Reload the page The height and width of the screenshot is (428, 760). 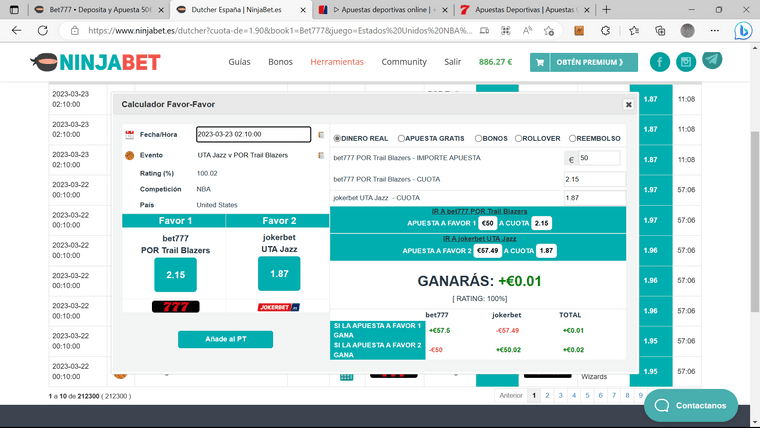(x=43, y=31)
